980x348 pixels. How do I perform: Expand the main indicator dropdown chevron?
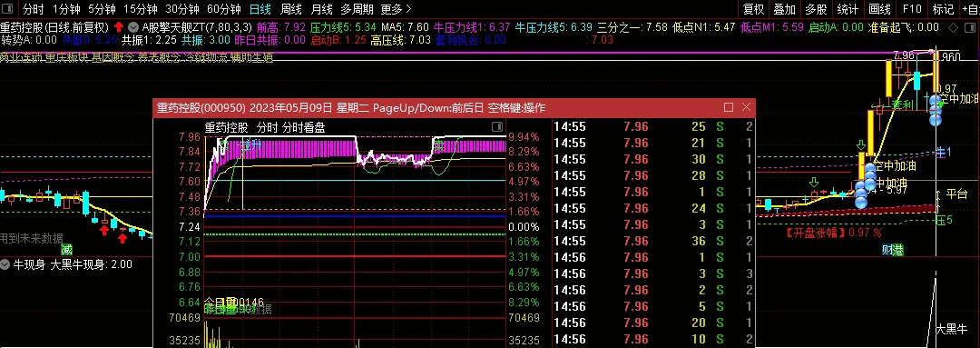(x=133, y=27)
